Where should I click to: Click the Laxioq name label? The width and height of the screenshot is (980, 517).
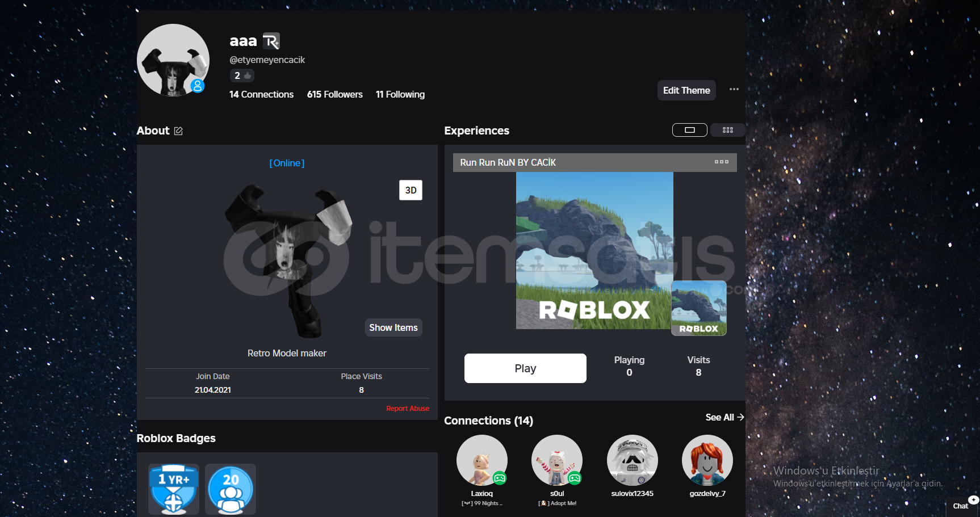click(x=482, y=494)
